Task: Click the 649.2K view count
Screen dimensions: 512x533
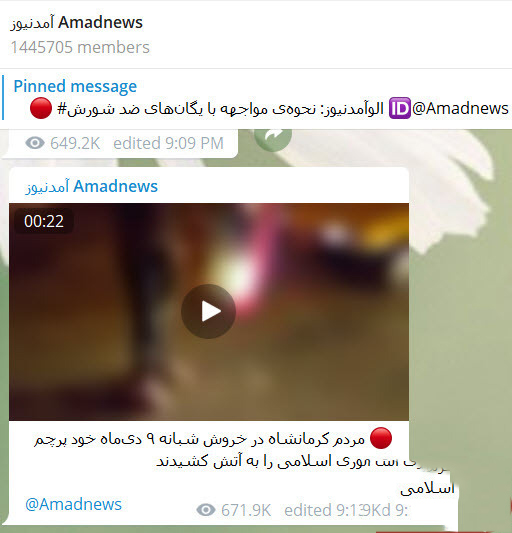Action: pyautogui.click(x=75, y=143)
